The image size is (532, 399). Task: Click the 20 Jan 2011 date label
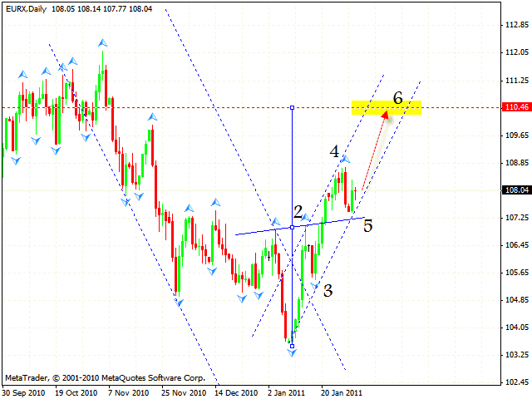341,393
